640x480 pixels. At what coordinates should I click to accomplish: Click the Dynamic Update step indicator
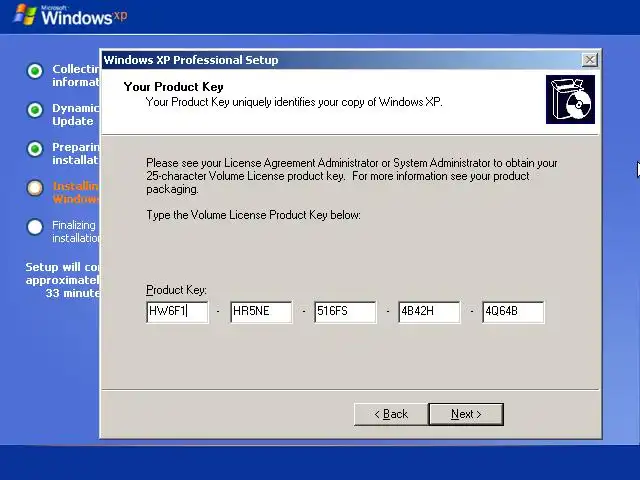(x=35, y=110)
